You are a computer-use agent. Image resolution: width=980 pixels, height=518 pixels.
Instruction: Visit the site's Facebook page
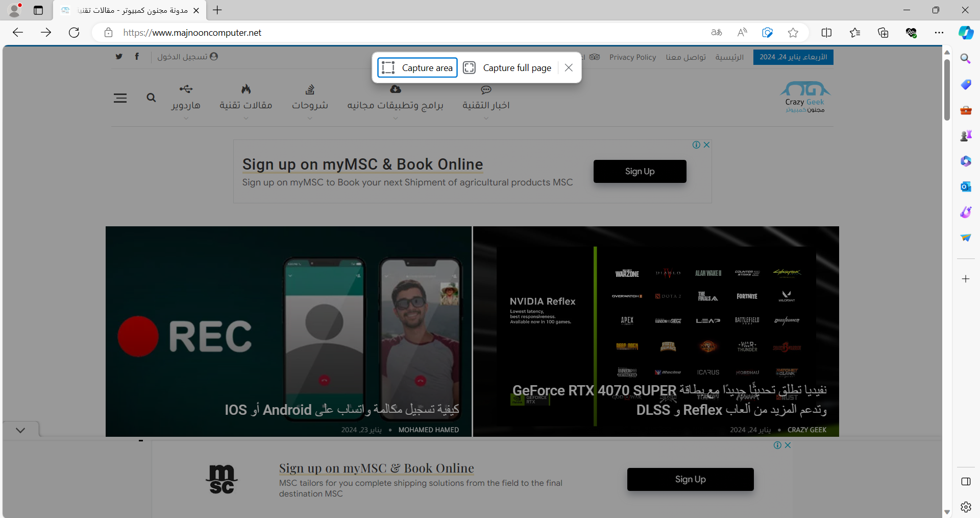click(137, 56)
